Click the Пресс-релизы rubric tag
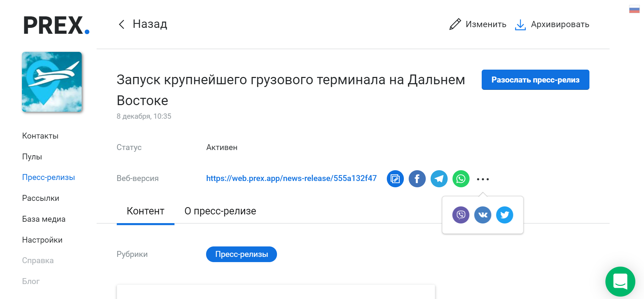The width and height of the screenshot is (644, 299). click(242, 254)
